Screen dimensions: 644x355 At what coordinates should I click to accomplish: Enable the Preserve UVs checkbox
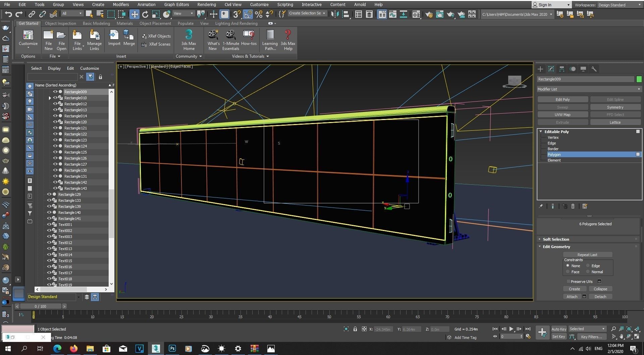tap(568, 281)
